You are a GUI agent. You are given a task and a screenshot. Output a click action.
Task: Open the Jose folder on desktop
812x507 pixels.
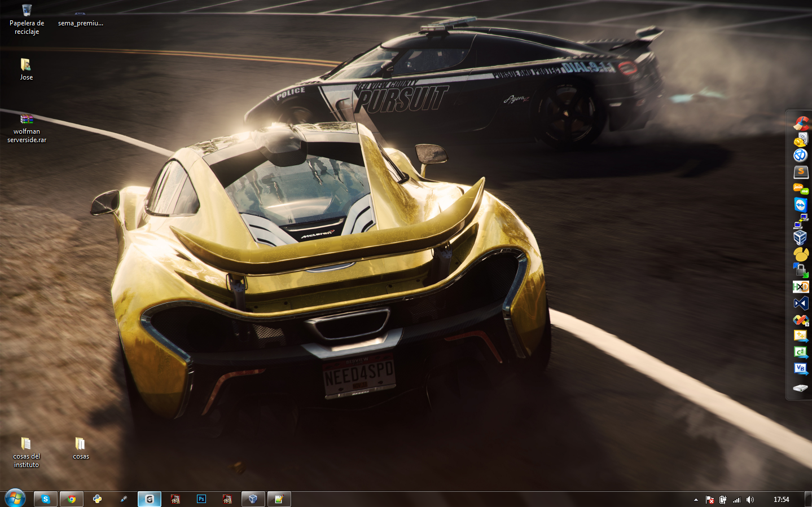(26, 69)
